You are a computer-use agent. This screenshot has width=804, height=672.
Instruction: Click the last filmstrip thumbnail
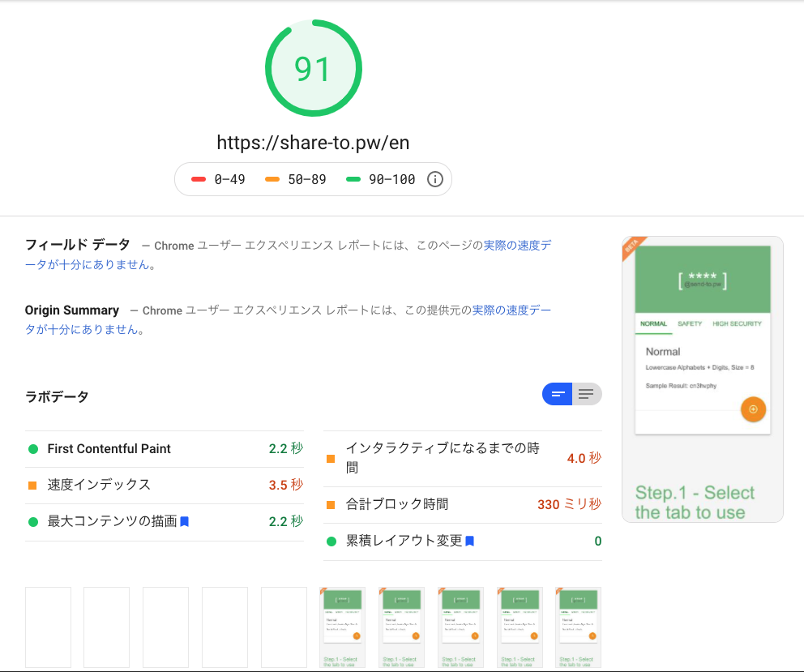coord(578,627)
